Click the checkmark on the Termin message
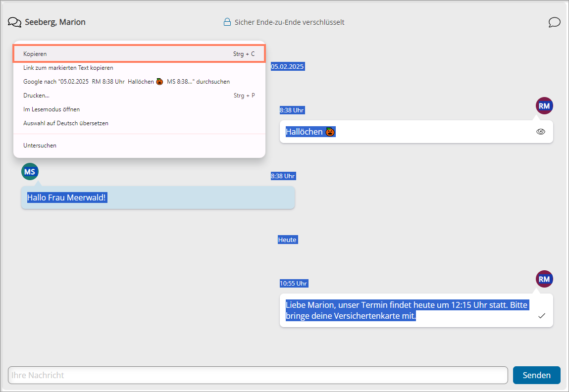This screenshot has width=569, height=392. (x=541, y=315)
